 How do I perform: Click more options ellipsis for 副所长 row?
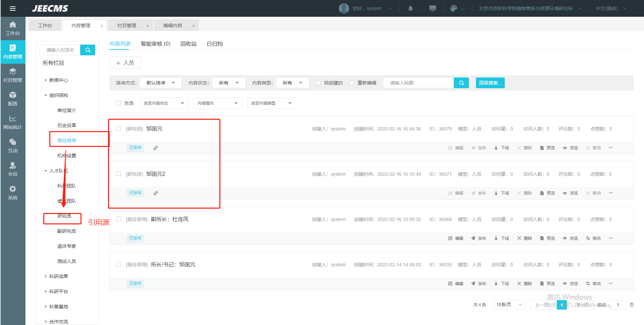click(611, 238)
